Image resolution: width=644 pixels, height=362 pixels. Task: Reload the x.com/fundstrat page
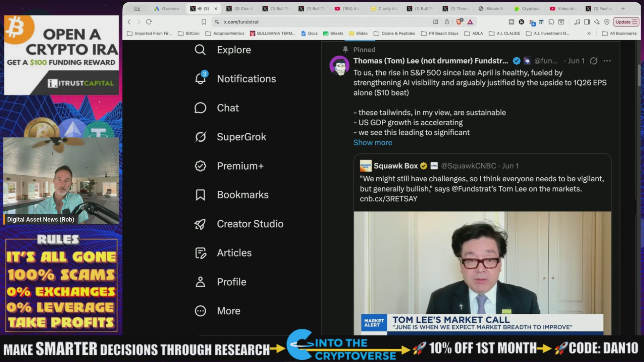coord(149,22)
